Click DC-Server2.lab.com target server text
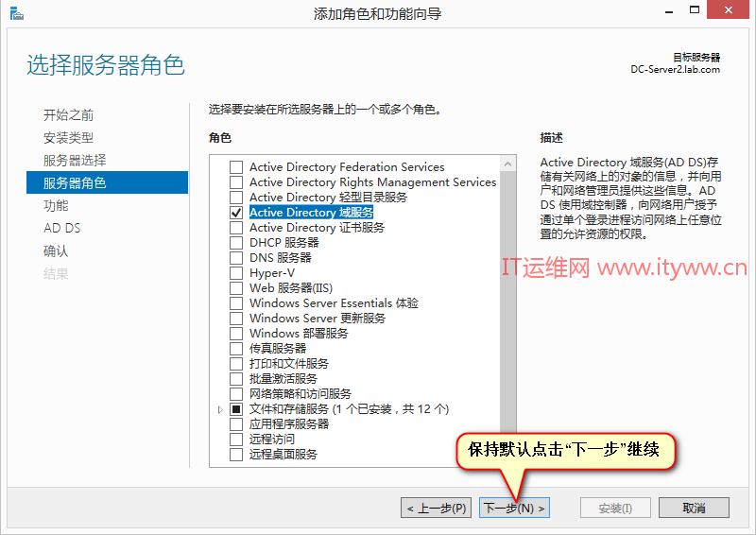This screenshot has height=535, width=756. (x=675, y=69)
